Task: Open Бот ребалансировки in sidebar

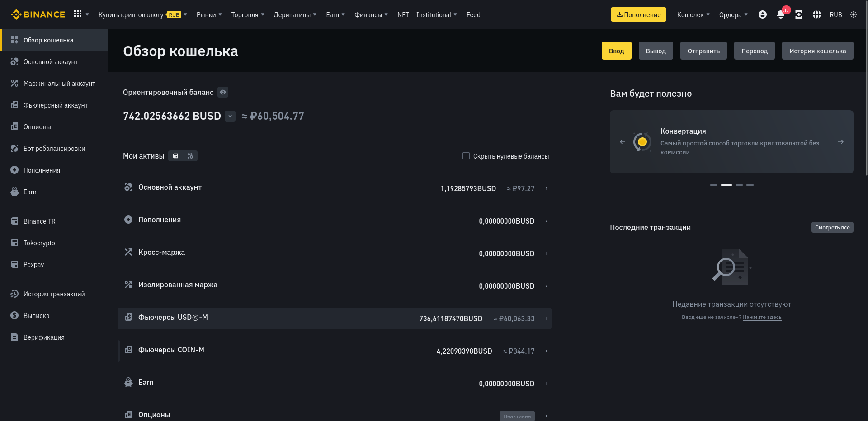Action: coord(54,148)
